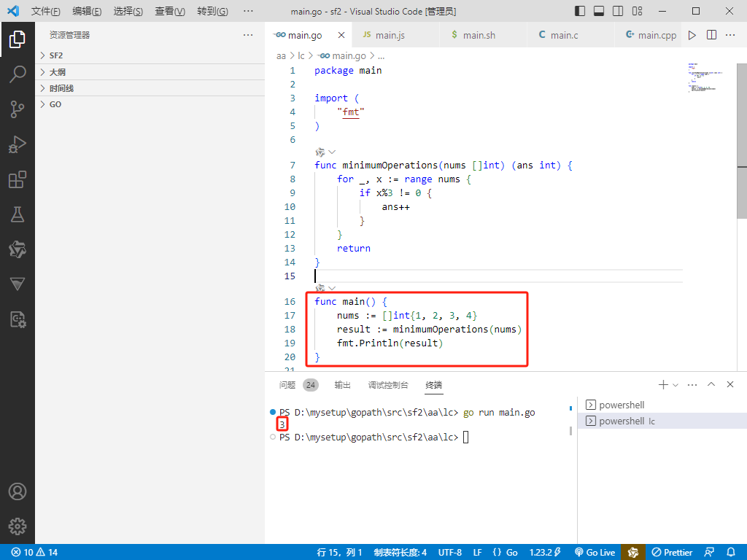Viewport: 747px width, 560px height.
Task: Expand the GO section in explorer
Action: pyautogui.click(x=150, y=104)
